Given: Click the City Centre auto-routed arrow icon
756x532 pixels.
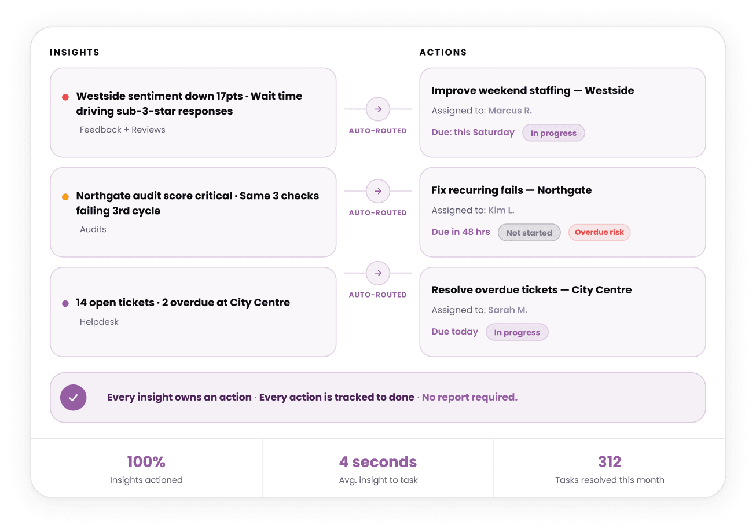Looking at the screenshot, I should point(377,273).
